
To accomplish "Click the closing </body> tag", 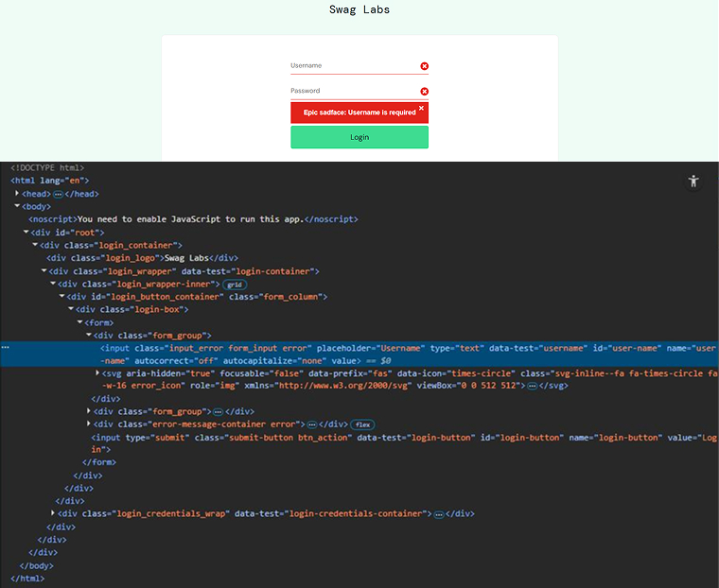I will point(36,565).
